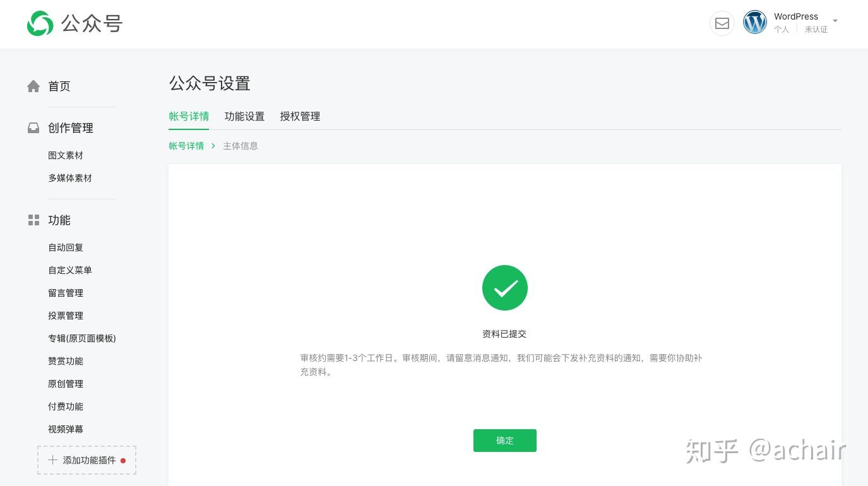Image resolution: width=868 pixels, height=486 pixels.
Task: Expand the account dropdown arrow
Action: 835,21
